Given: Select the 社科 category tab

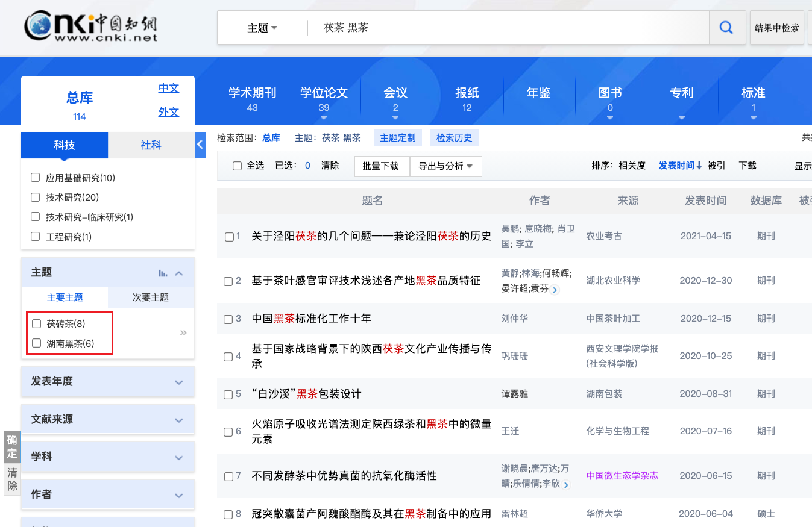Looking at the screenshot, I should 151,145.
